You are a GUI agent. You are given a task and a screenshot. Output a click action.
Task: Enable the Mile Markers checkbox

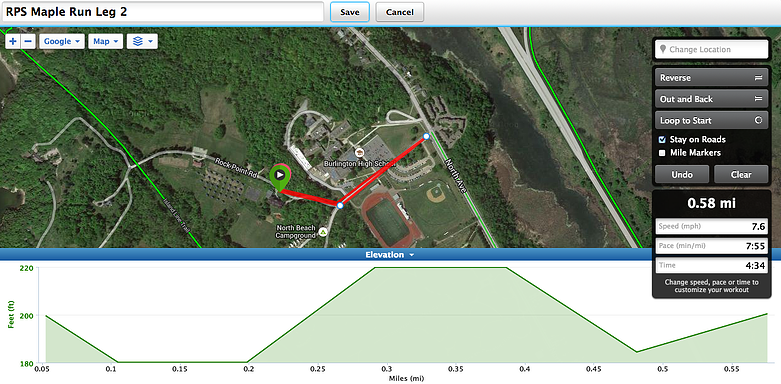tap(662, 153)
